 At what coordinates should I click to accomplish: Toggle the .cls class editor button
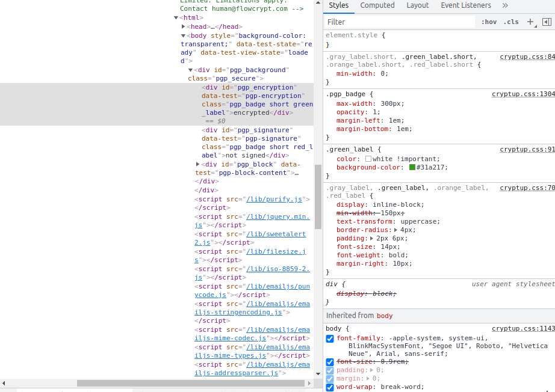(x=510, y=22)
